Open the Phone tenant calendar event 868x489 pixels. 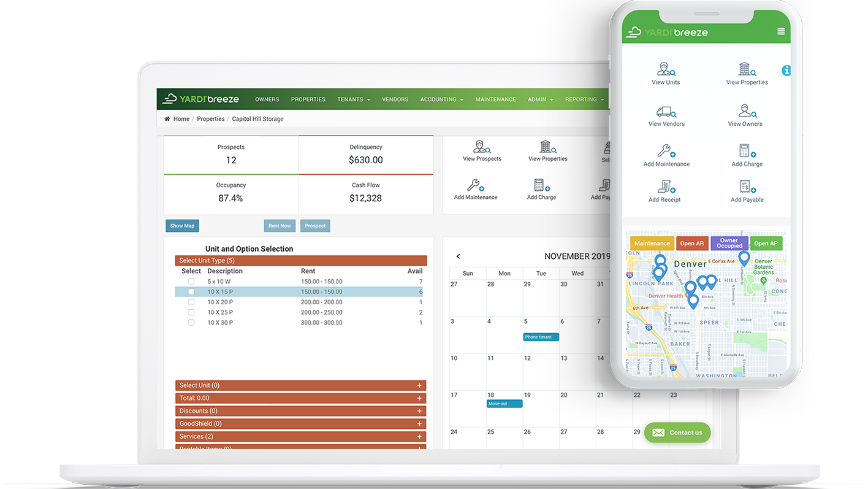click(541, 337)
